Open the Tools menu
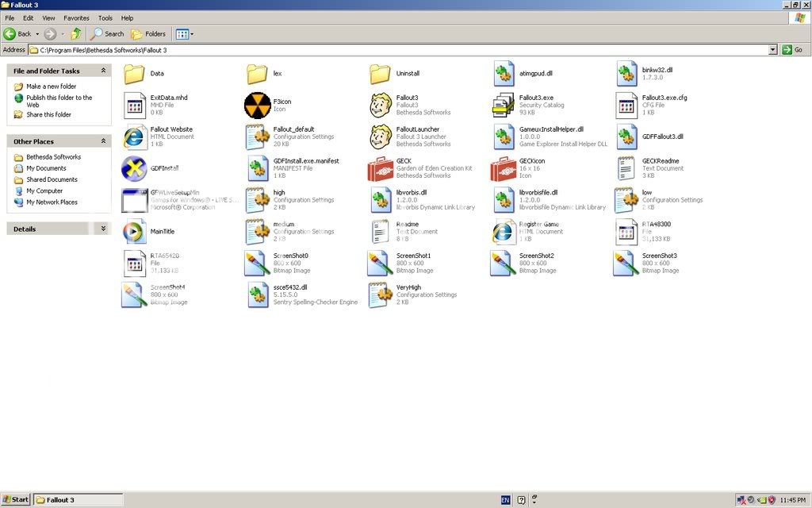Viewport: 812px width, 508px height. pyautogui.click(x=105, y=17)
